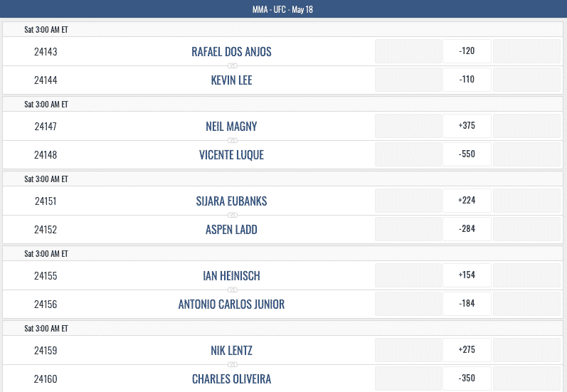Image resolution: width=567 pixels, height=392 pixels.
Task: Click the empty total cell for Neil Magny
Action: [526, 126]
